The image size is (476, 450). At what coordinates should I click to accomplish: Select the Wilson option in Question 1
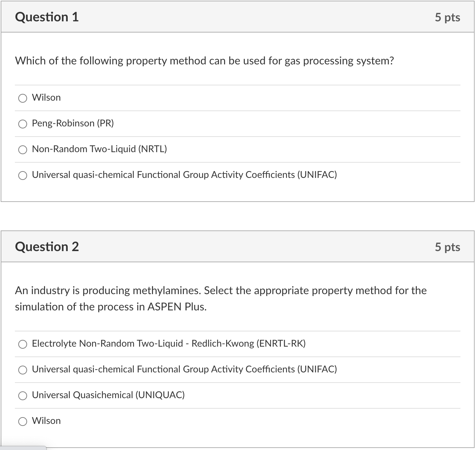click(22, 98)
